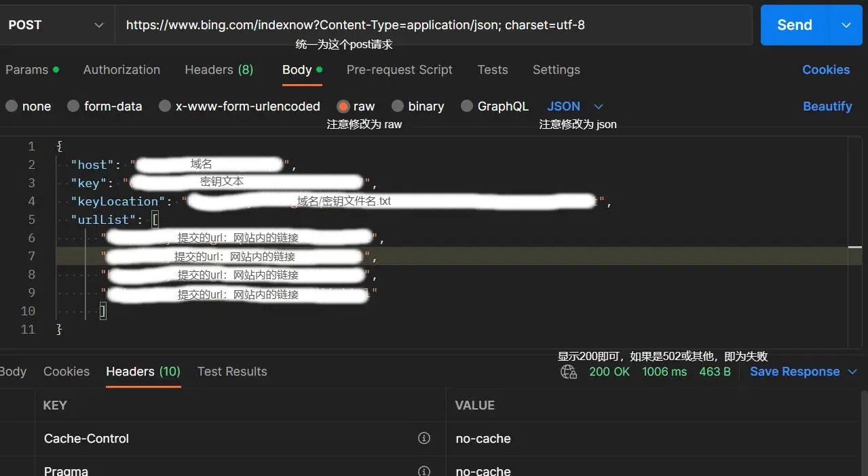Click the Cookies link at right
868x476 pixels.
point(826,70)
